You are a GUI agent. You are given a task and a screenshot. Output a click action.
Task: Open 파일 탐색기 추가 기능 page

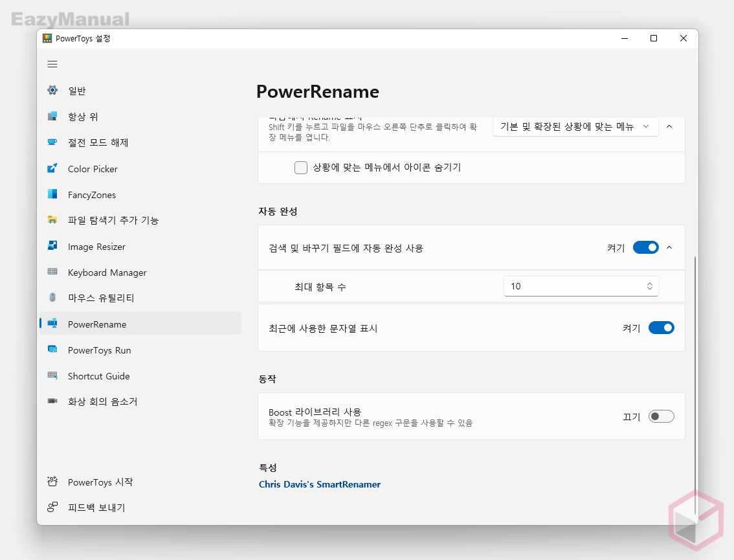[140, 220]
